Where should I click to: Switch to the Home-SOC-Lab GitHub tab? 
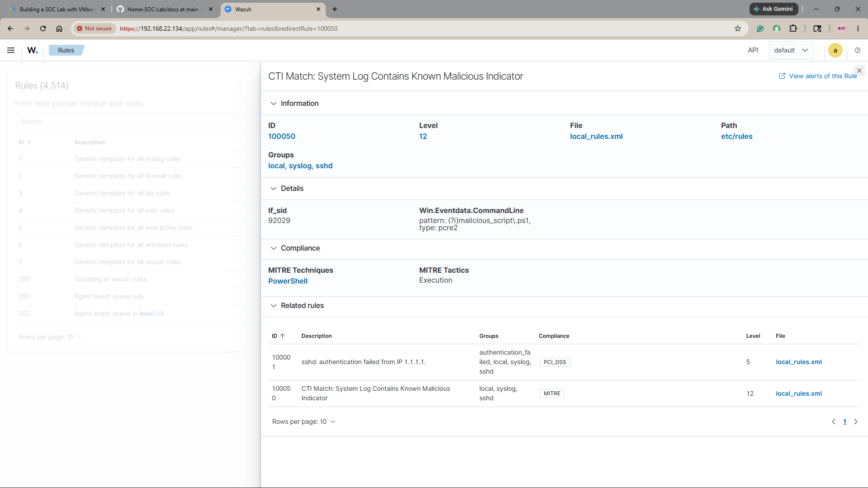[164, 9]
